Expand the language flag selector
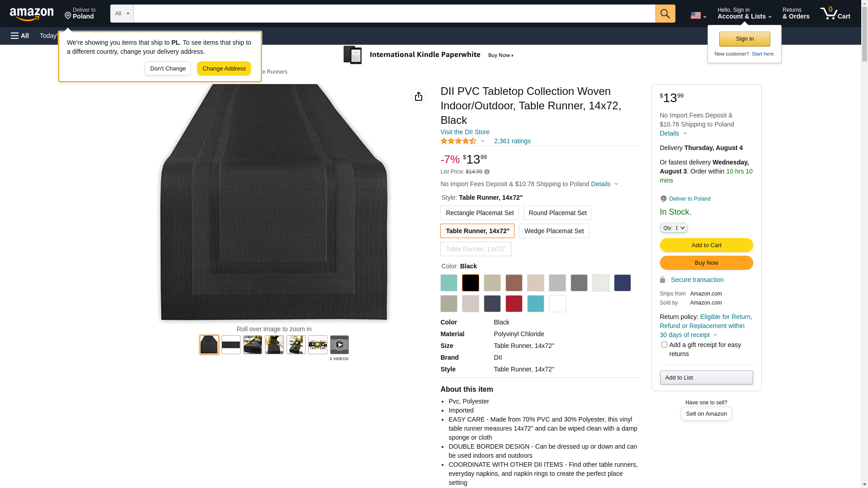This screenshot has width=868, height=488. (698, 15)
